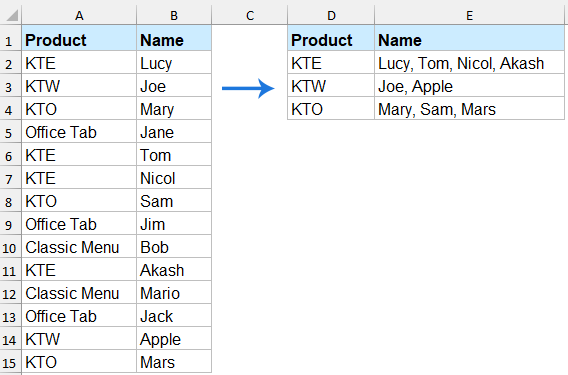
Task: Select row 11 header
Action: tap(11, 271)
